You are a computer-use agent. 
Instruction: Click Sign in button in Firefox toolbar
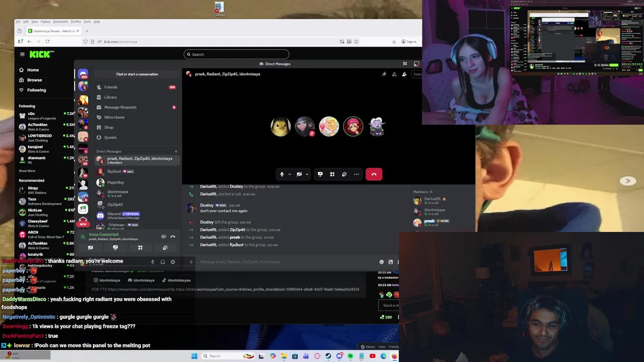[409, 42]
